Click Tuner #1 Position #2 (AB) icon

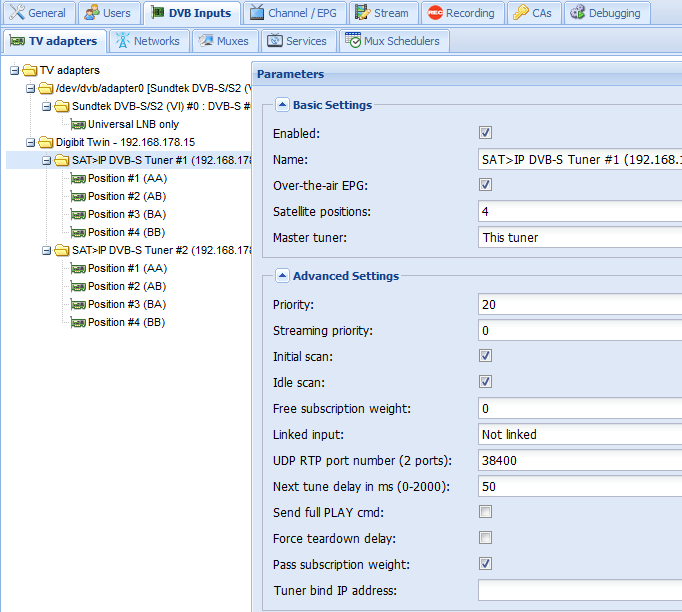point(78,197)
